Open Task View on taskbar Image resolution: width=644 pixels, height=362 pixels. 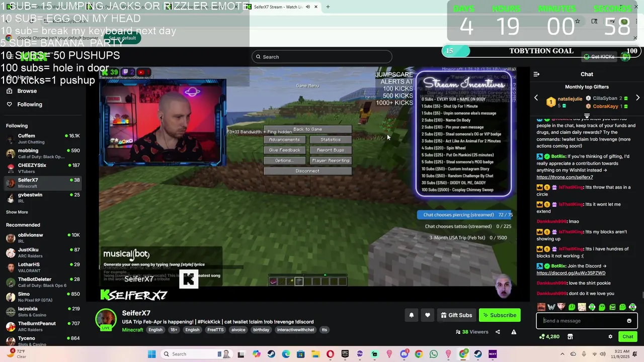[241, 354]
